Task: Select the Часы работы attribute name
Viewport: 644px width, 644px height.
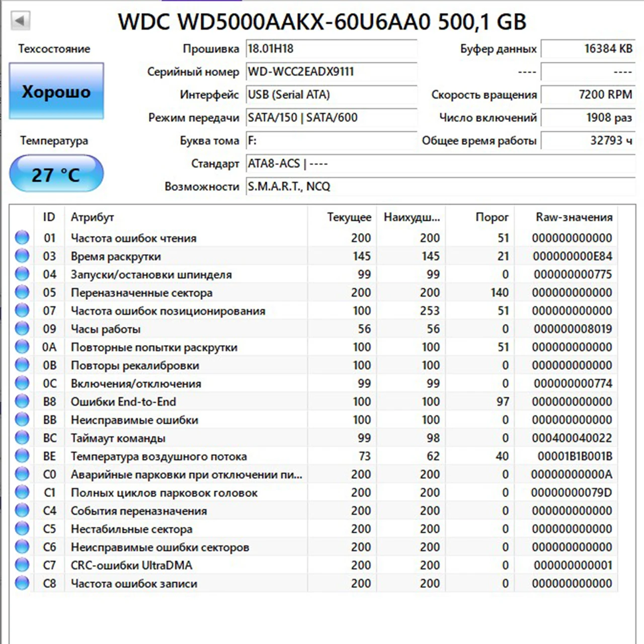Action: pyautogui.click(x=106, y=329)
